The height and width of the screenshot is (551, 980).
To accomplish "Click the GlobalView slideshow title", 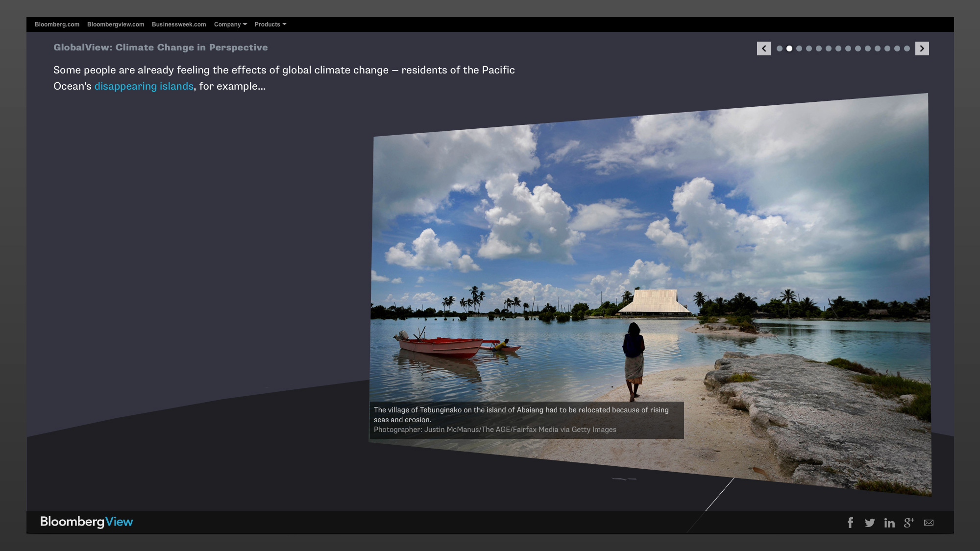I will point(160,48).
